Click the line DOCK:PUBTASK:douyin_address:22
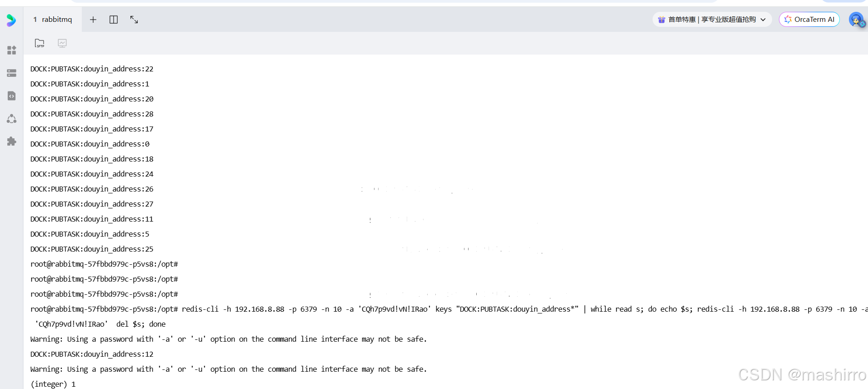The width and height of the screenshot is (868, 389). pyautogui.click(x=92, y=69)
